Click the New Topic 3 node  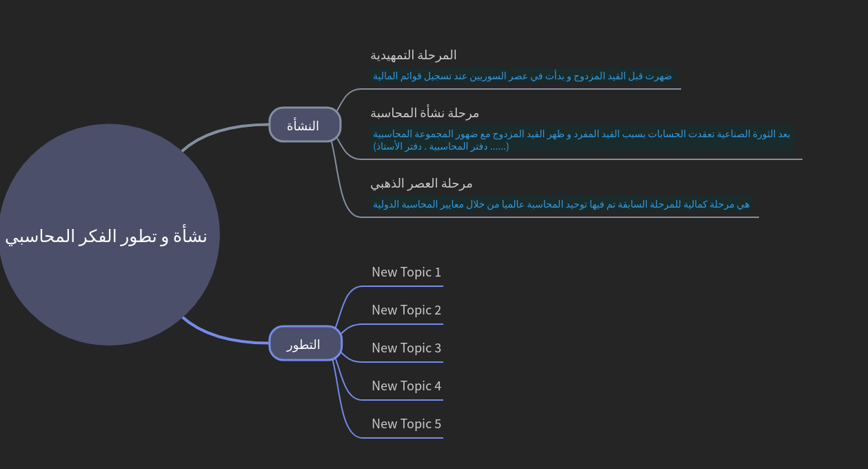(406, 348)
